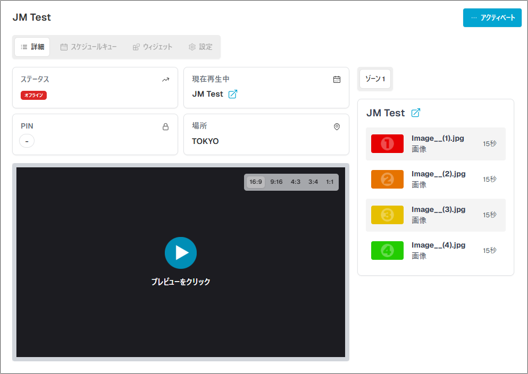Select the red Image__(1).jpg thumbnail

click(387, 144)
